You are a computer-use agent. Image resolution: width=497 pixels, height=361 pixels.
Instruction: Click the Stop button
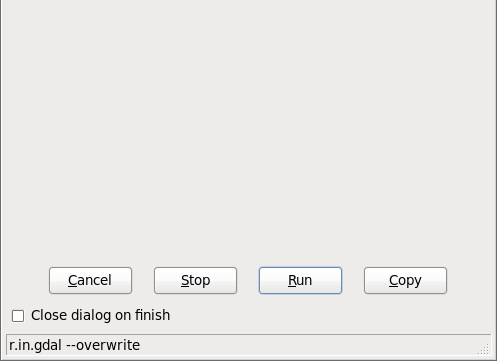[x=195, y=280]
